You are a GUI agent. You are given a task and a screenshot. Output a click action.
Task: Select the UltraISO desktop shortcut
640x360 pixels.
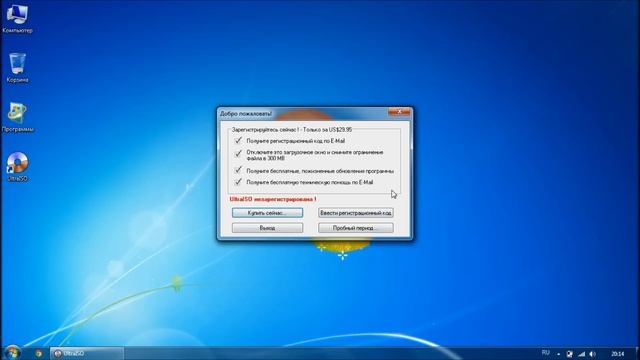tap(17, 167)
